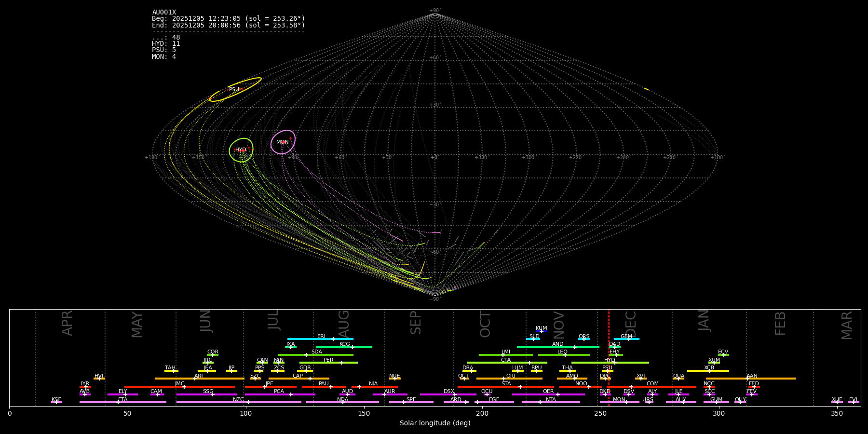This screenshot has width=868, height=434.
Task: Click the OCT month label in the timeline
Action: 486,324
